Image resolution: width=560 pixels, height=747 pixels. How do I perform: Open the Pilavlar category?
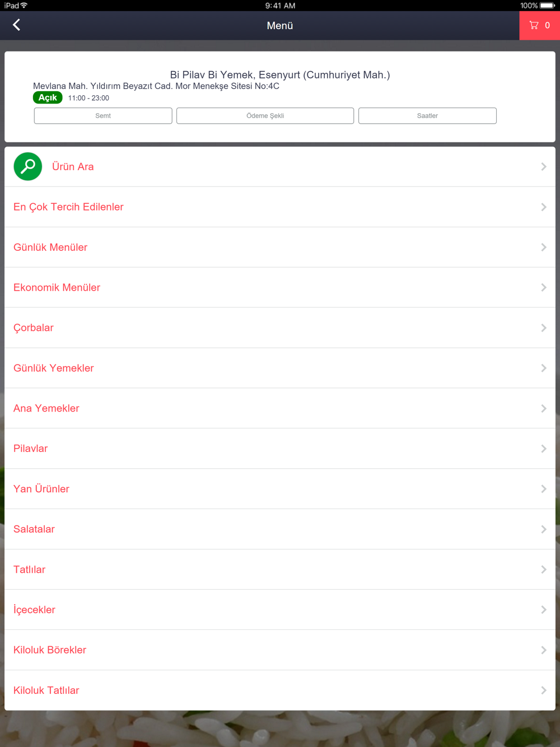pyautogui.click(x=280, y=449)
